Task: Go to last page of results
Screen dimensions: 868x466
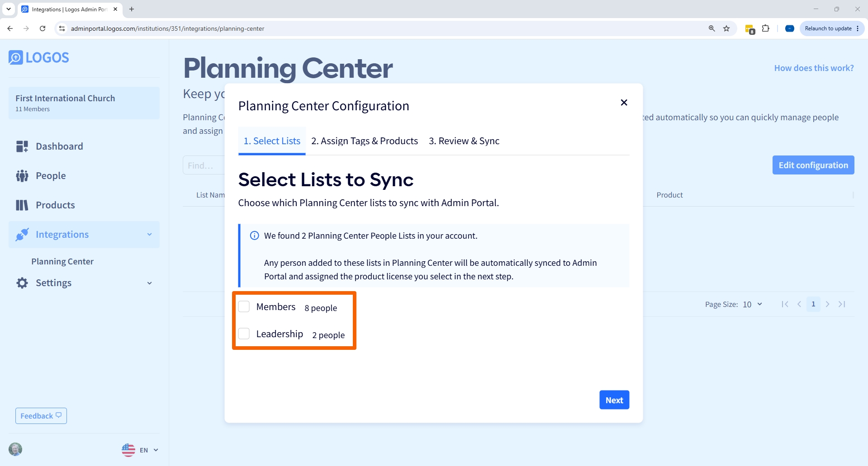Action: click(842, 304)
